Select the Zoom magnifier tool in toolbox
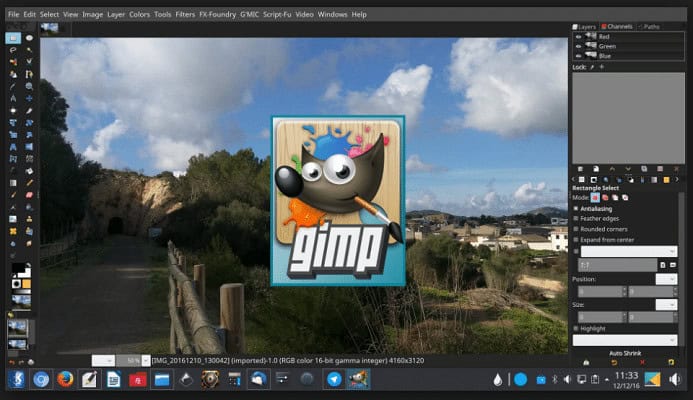 pyautogui.click(x=29, y=86)
